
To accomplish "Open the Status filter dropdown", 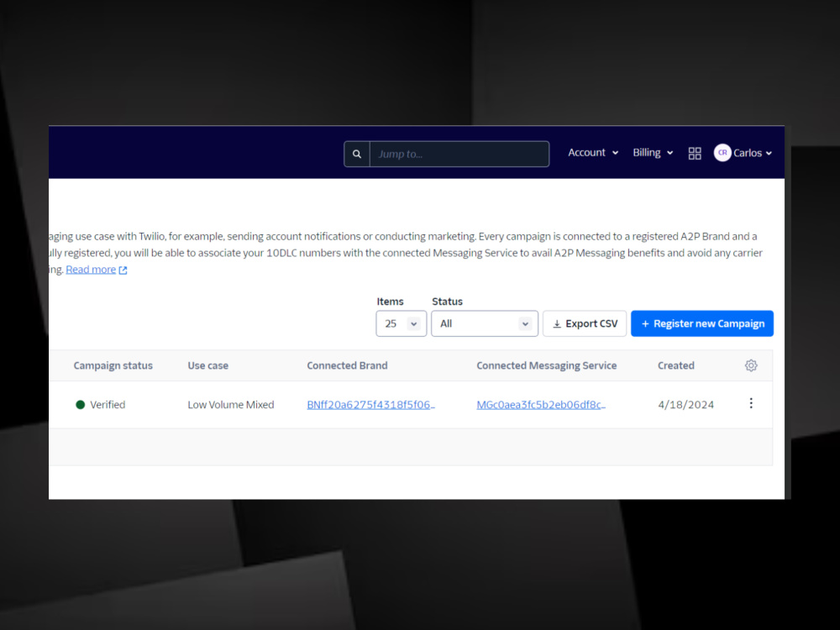I will point(485,323).
